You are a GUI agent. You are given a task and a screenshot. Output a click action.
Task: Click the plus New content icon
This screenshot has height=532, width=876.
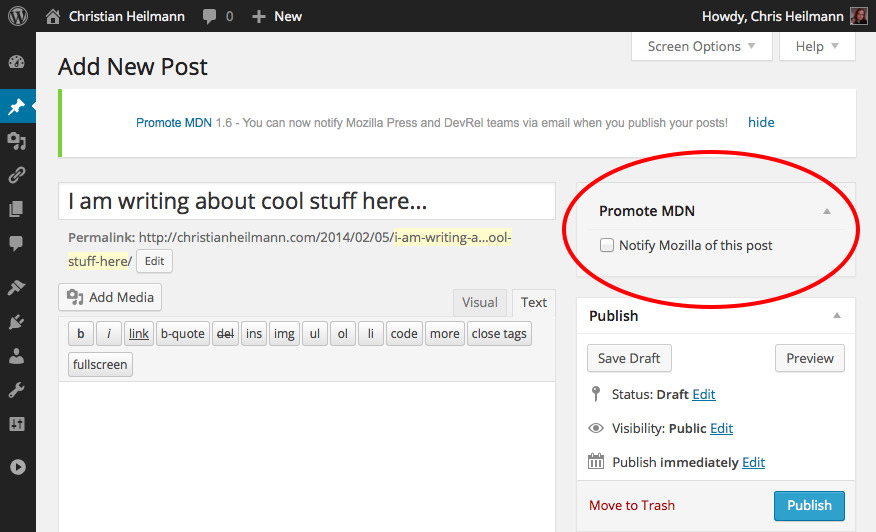tap(258, 17)
